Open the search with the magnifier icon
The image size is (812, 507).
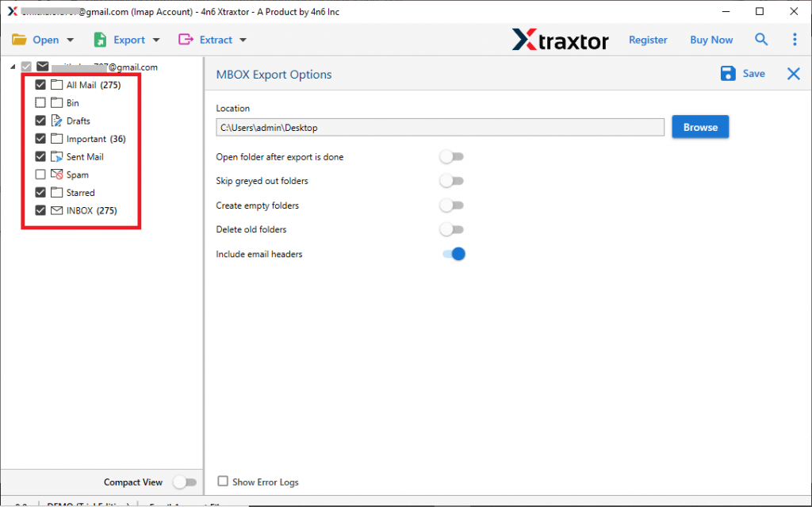coord(760,39)
